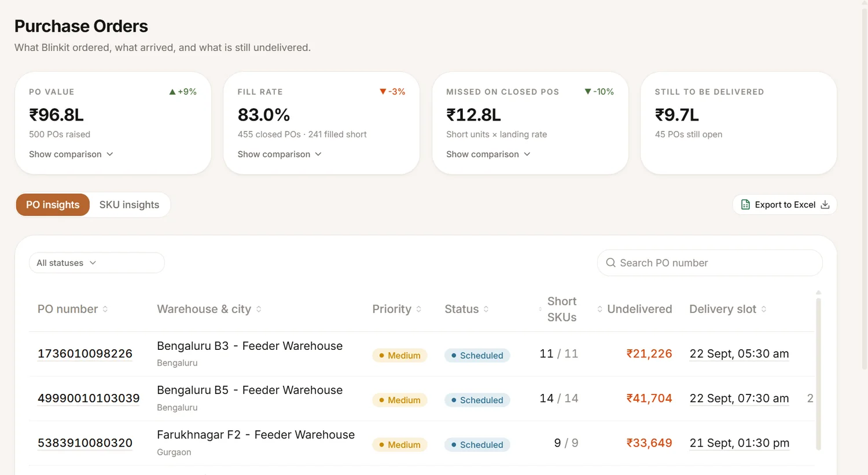The width and height of the screenshot is (868, 475).
Task: Switch to the PO insights tab
Action: point(53,205)
